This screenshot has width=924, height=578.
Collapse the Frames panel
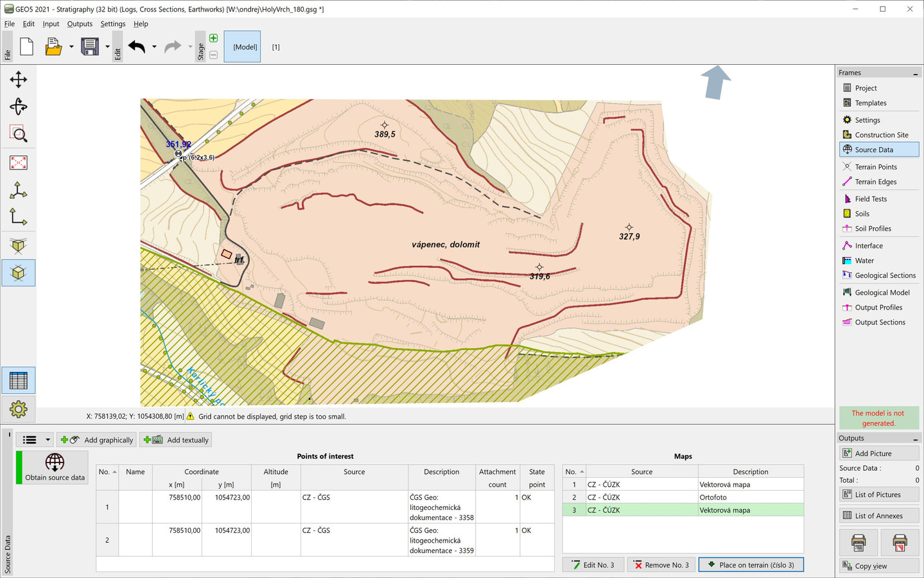pos(915,73)
